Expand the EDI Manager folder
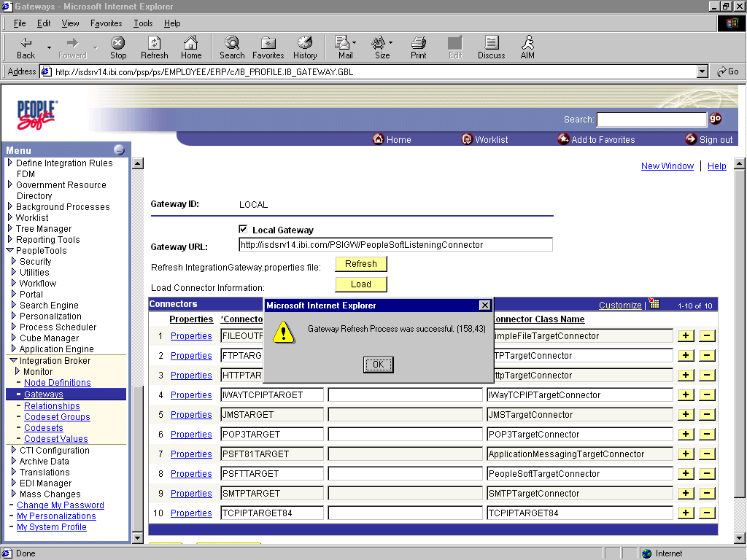The width and height of the screenshot is (747, 560). 14,483
